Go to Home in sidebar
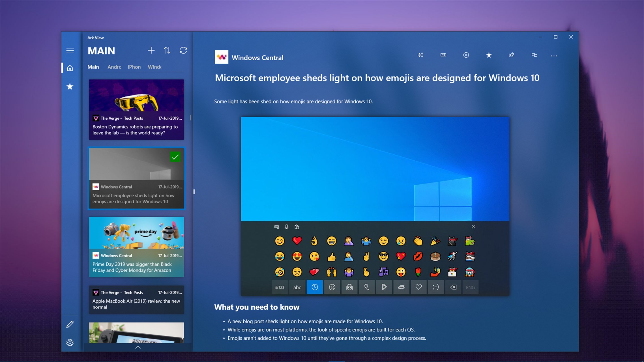The width and height of the screenshot is (644, 362). (70, 68)
